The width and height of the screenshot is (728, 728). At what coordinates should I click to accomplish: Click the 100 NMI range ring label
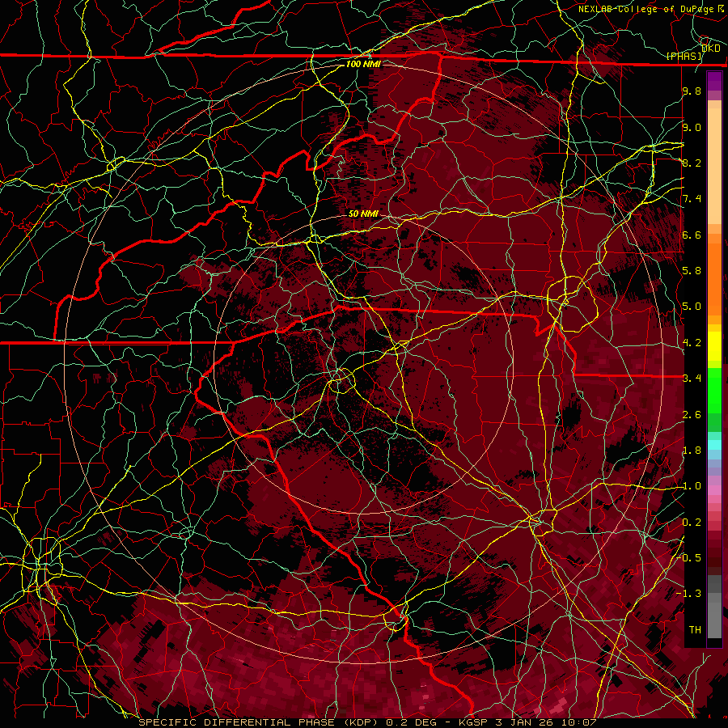[x=363, y=64]
